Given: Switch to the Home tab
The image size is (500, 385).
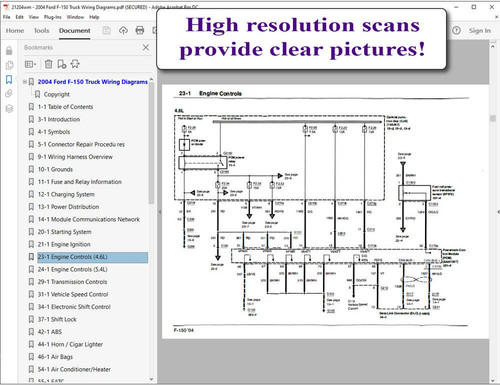Looking at the screenshot, I should (x=15, y=31).
